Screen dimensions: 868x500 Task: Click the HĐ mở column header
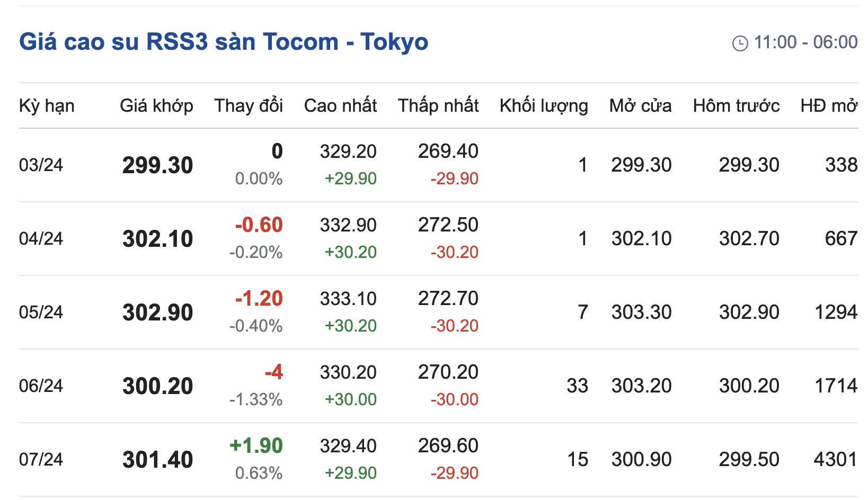(829, 105)
